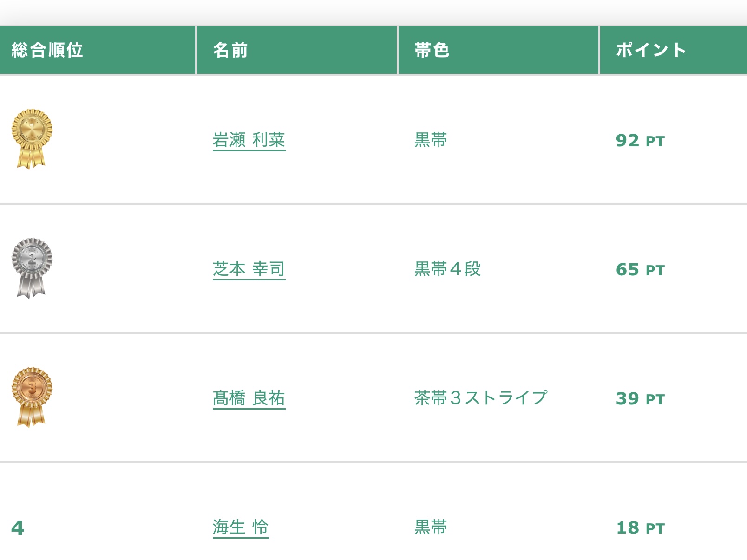Screen dimensions: 747x560
Task: Click the 65 PT score
Action: 640,269
